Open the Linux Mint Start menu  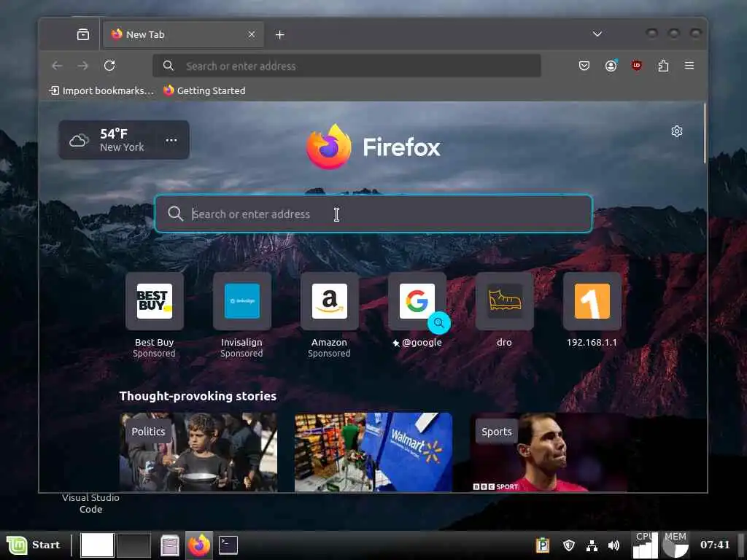pos(34,545)
